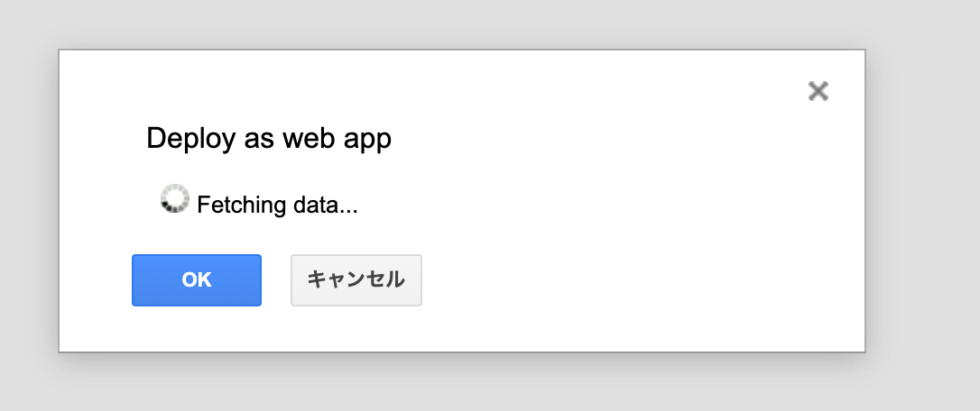Click the gray X at the dialog corner
This screenshot has width=980, height=411.
[x=818, y=91]
